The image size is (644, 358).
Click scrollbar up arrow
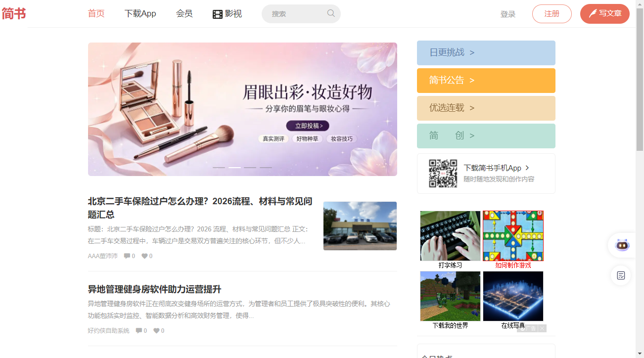point(640,4)
